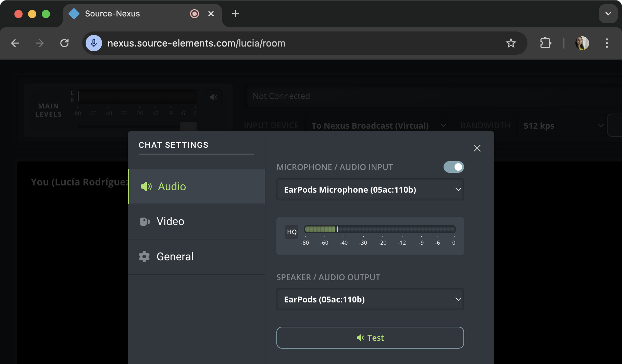Image resolution: width=622 pixels, height=364 pixels.
Task: Open the EarPods speaker output dropdown
Action: tap(370, 299)
